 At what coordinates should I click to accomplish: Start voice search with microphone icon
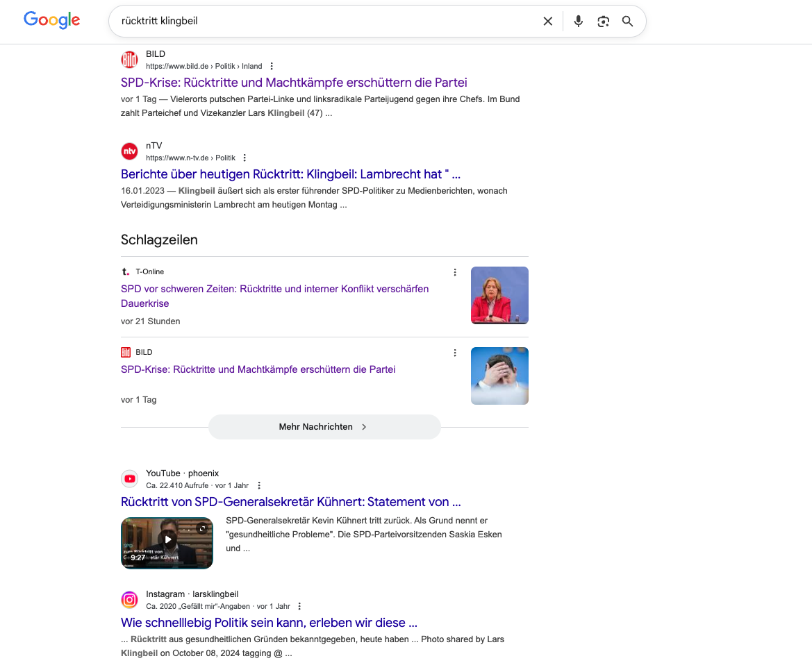point(578,22)
